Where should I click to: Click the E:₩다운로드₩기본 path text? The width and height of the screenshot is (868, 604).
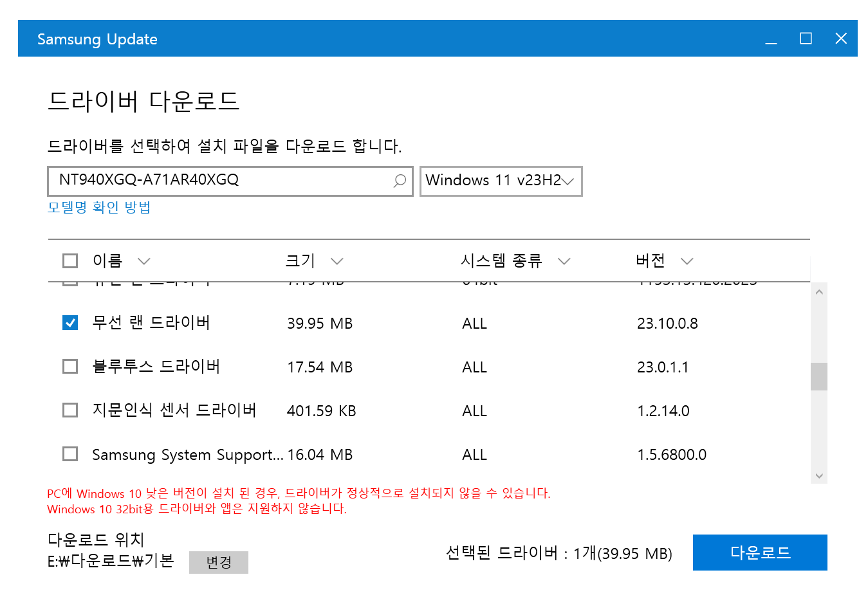[111, 561]
